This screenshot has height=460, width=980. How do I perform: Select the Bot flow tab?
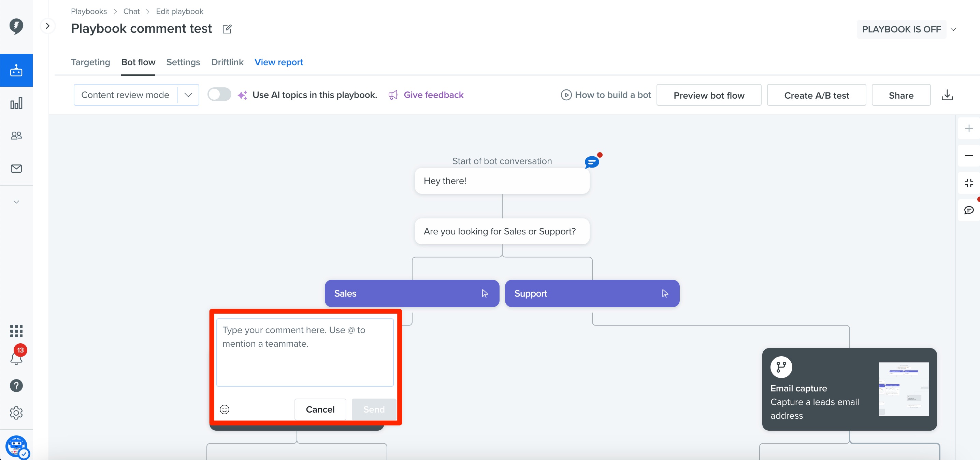tap(138, 62)
